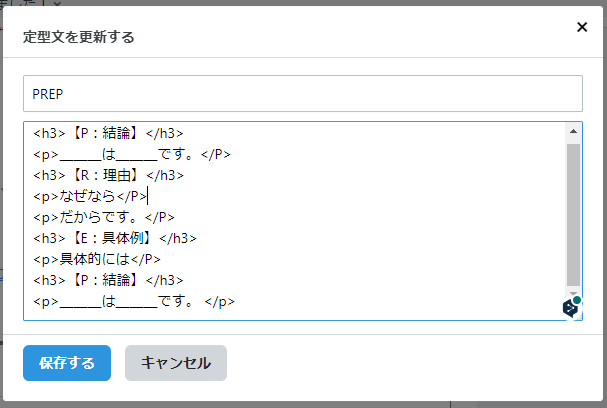Click the second 【P：結論】 heading line
Viewport: 607px width, 408px height.
[x=108, y=280]
